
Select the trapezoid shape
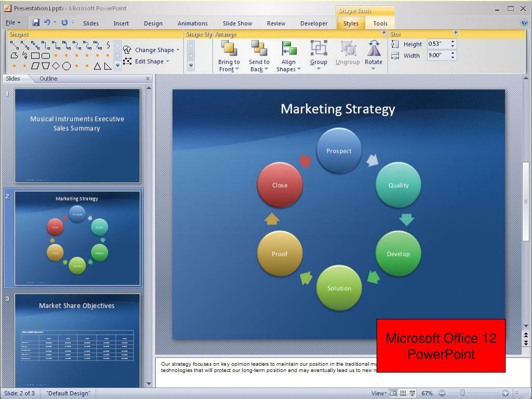46,66
